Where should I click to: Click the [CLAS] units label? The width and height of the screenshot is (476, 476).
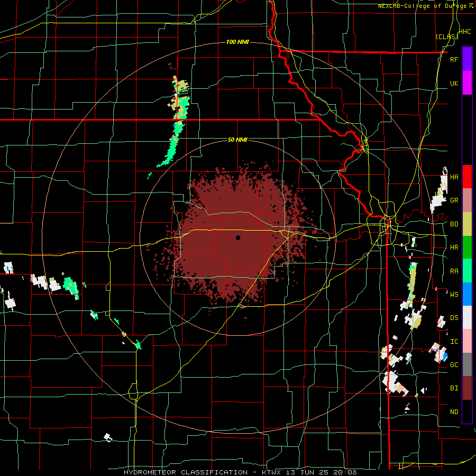click(447, 36)
